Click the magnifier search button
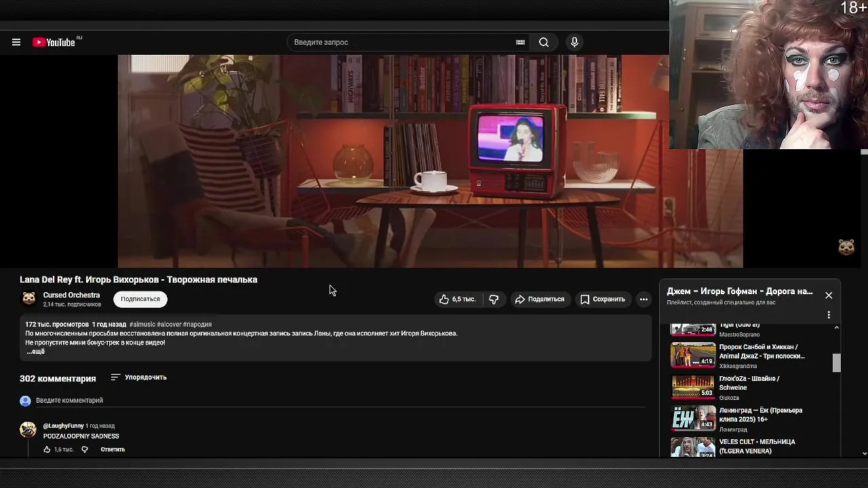Screen dimensions: 868x488 [544, 42]
